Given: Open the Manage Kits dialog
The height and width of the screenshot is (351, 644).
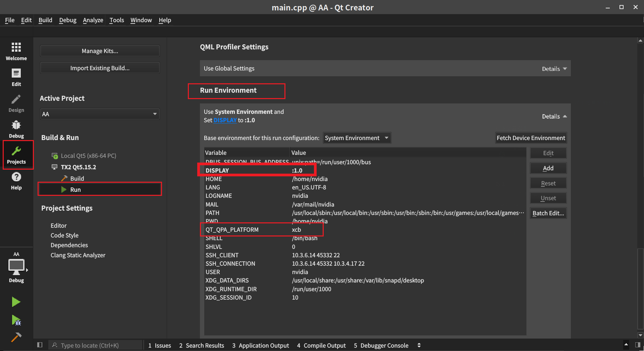Looking at the screenshot, I should point(100,51).
